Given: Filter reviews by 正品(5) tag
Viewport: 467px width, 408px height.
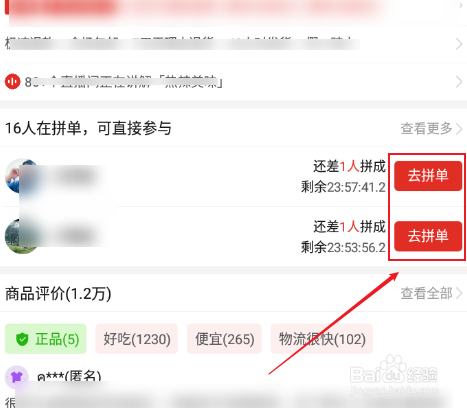Looking at the screenshot, I should click(46, 339).
